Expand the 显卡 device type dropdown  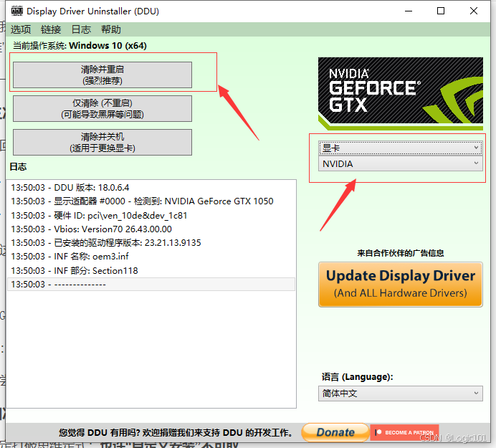(x=401, y=148)
